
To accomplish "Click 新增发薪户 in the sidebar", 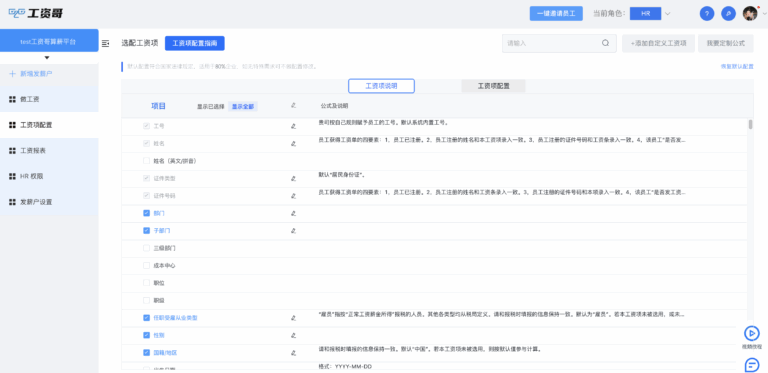I will coord(36,74).
